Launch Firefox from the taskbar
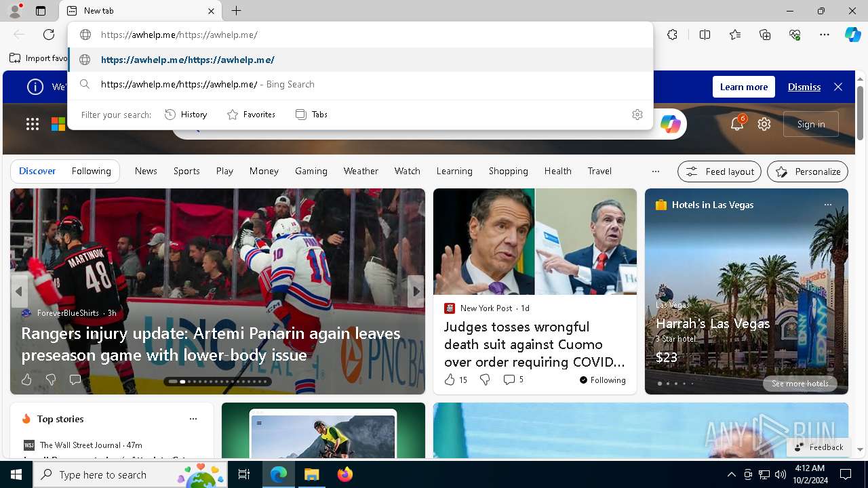This screenshot has height=488, width=868. click(345, 474)
